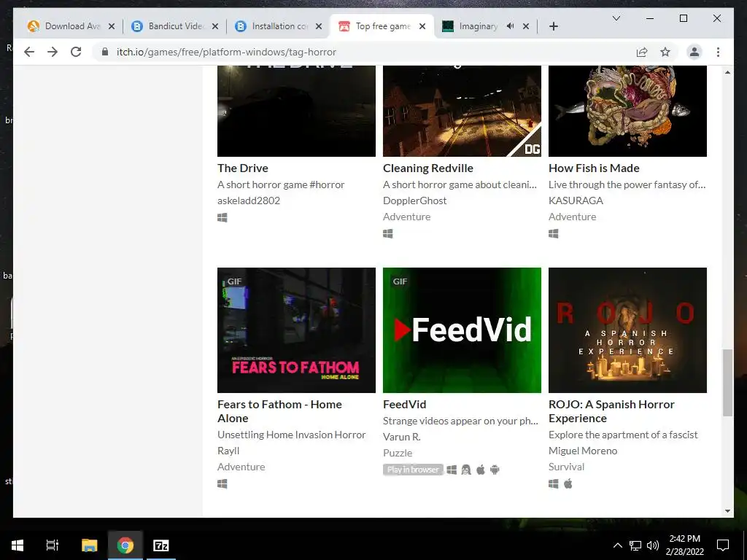Open the FeedVid title link
The height and width of the screenshot is (560, 747).
click(x=404, y=404)
